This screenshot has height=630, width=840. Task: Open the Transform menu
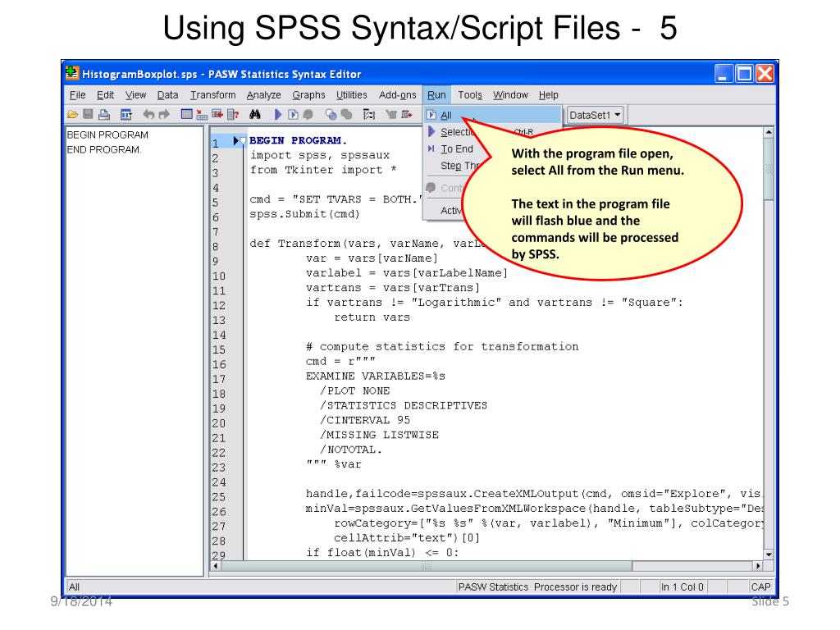(213, 95)
